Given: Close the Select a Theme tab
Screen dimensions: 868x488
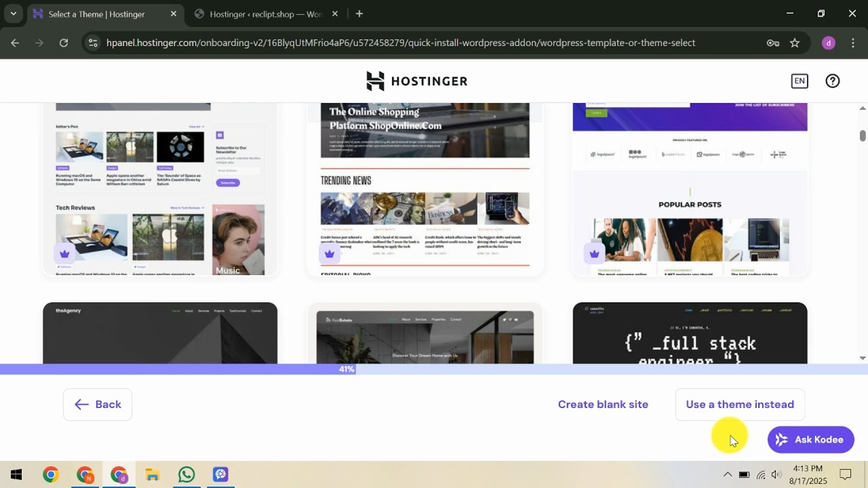Looking at the screenshot, I should tap(174, 14).
